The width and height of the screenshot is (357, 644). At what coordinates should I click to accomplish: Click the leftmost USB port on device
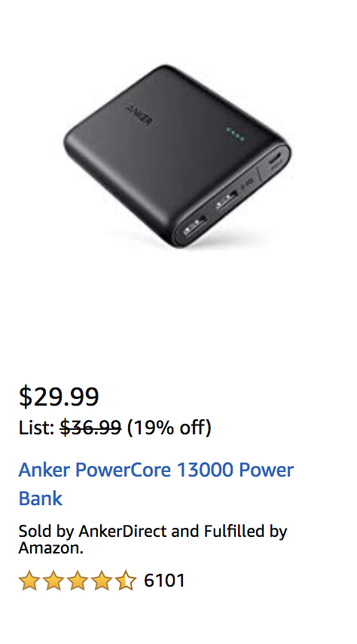tap(194, 225)
